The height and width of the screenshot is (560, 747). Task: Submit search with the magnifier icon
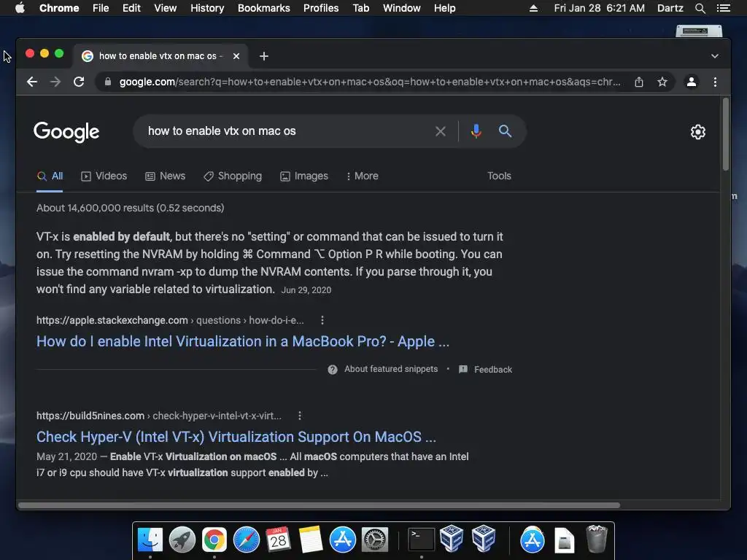point(505,131)
